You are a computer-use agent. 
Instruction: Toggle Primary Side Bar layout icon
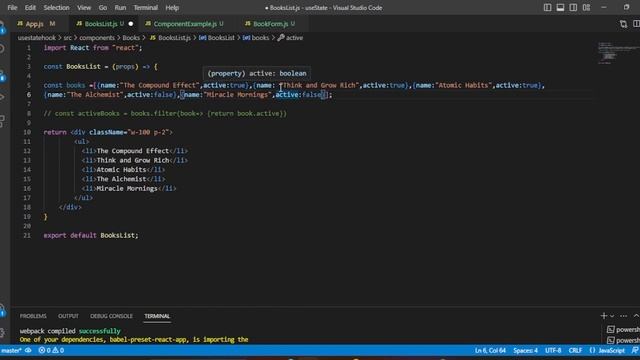(x=547, y=7)
